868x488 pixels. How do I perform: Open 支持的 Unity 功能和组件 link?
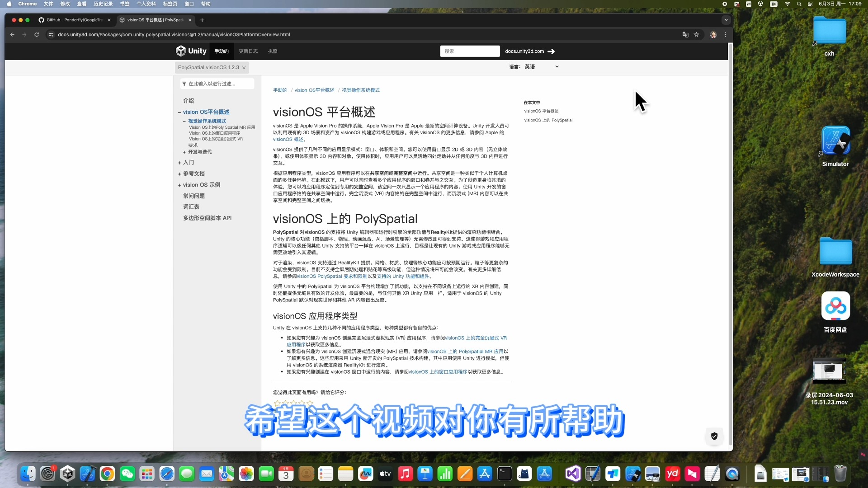[403, 277]
